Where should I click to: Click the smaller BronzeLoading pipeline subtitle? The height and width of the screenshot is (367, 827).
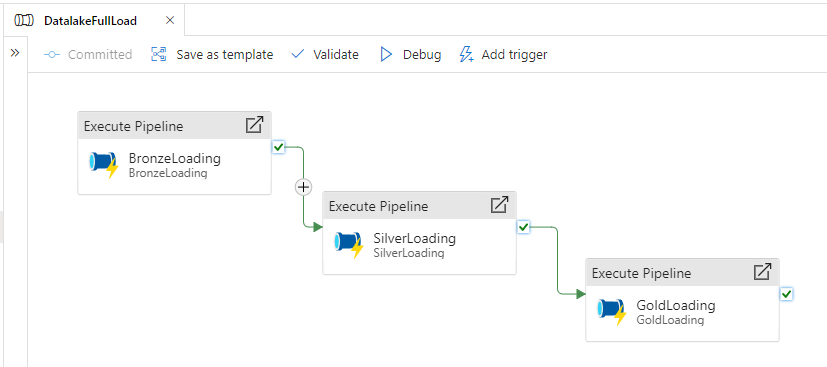(x=168, y=173)
